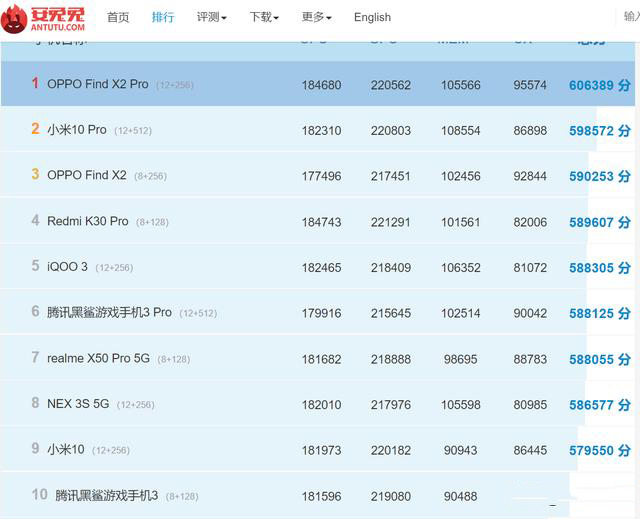Click MEM score 98695
The image size is (640, 519).
coord(460,360)
